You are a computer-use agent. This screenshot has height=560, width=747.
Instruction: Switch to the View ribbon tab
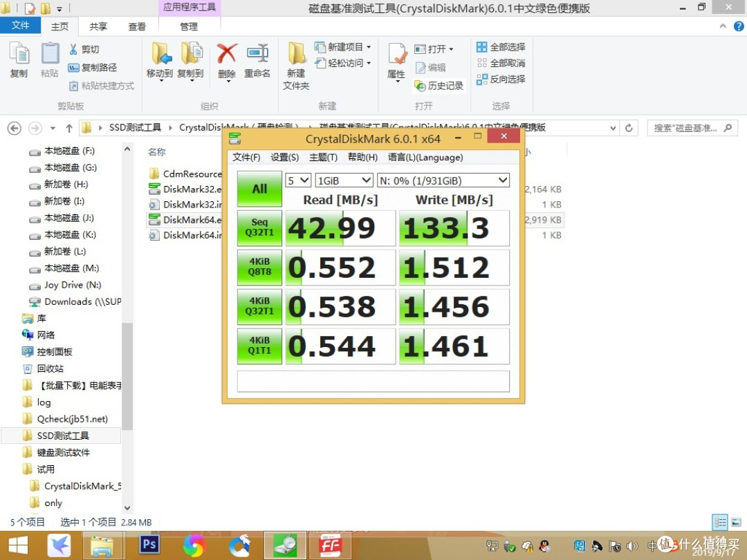(x=137, y=27)
